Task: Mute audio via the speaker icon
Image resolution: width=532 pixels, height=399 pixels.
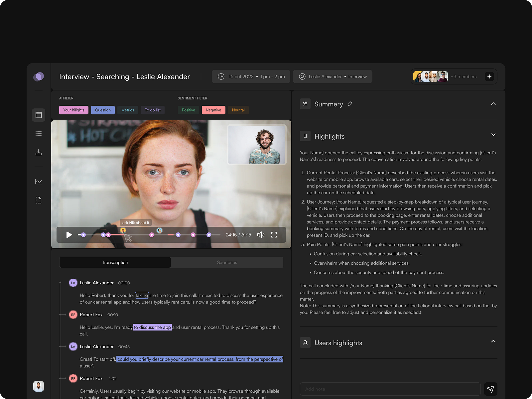Action: [x=261, y=235]
